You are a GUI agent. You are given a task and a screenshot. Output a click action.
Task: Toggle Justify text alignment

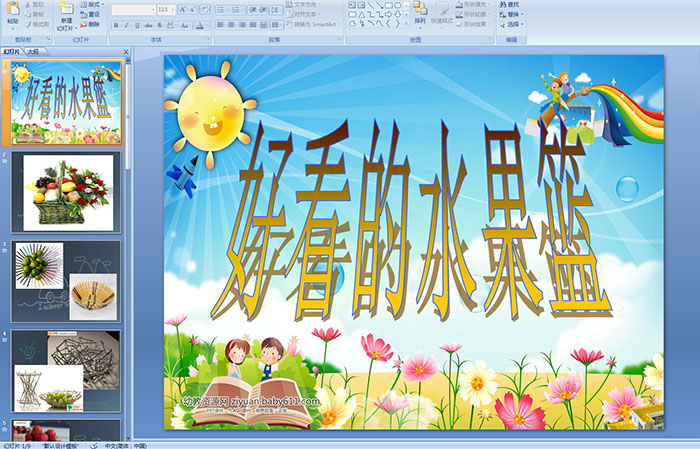[x=253, y=25]
